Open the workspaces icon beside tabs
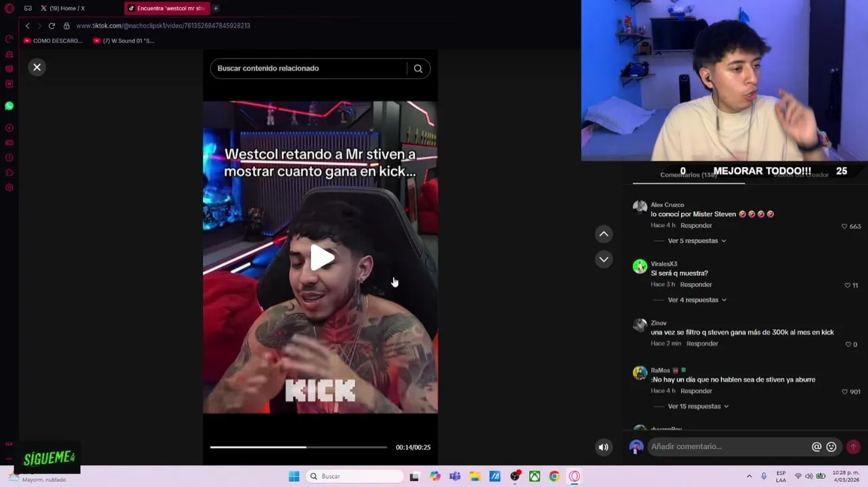The image size is (868, 487). (28, 9)
